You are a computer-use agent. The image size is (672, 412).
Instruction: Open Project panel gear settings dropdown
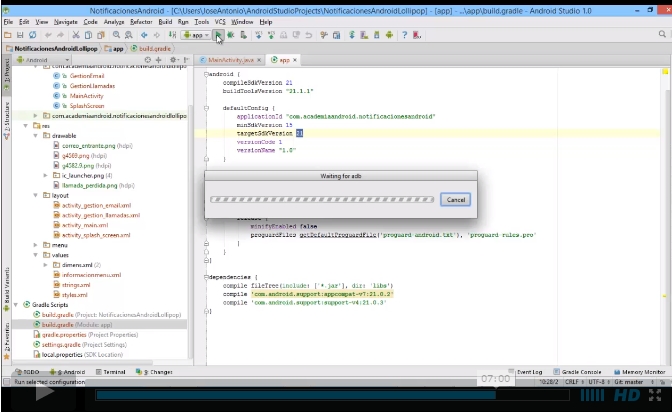coord(174,60)
